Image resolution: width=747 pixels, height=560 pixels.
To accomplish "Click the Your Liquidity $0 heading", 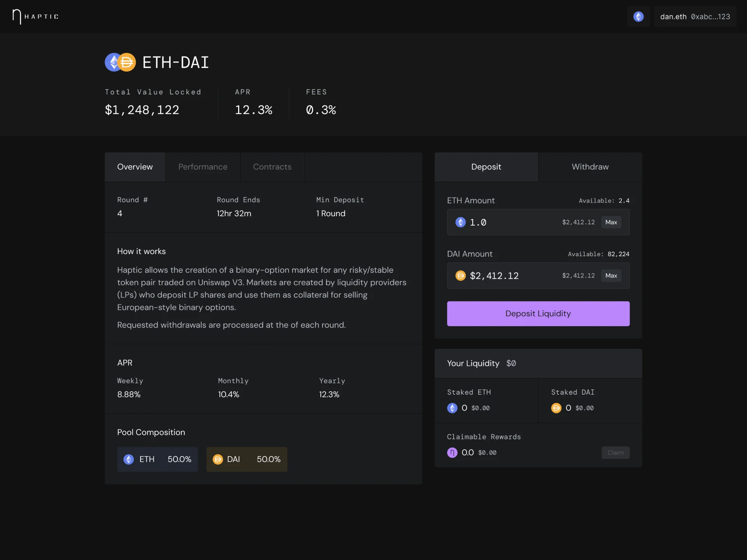I will pyautogui.click(x=482, y=363).
